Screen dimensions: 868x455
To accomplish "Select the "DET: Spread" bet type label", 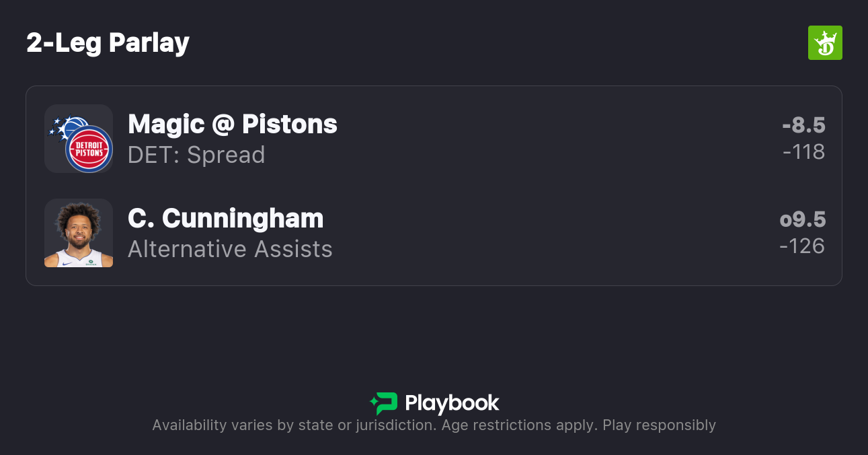I will [196, 155].
